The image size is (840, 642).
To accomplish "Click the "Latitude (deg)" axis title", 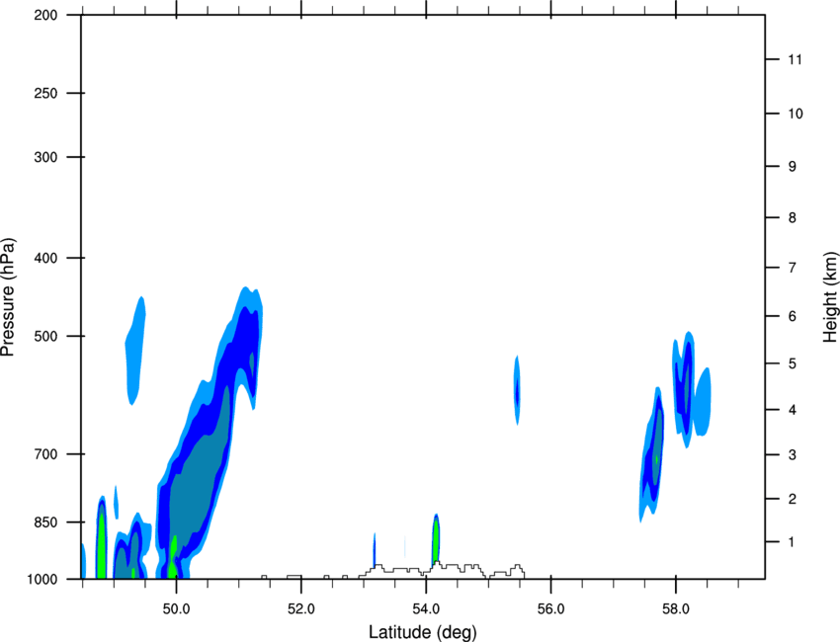I will coord(422,632).
